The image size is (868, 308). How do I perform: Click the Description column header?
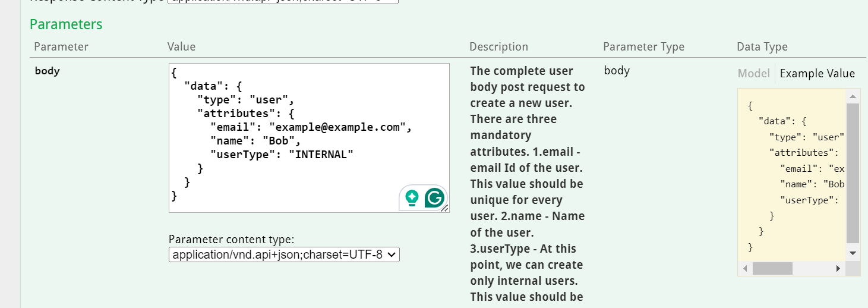(x=498, y=46)
